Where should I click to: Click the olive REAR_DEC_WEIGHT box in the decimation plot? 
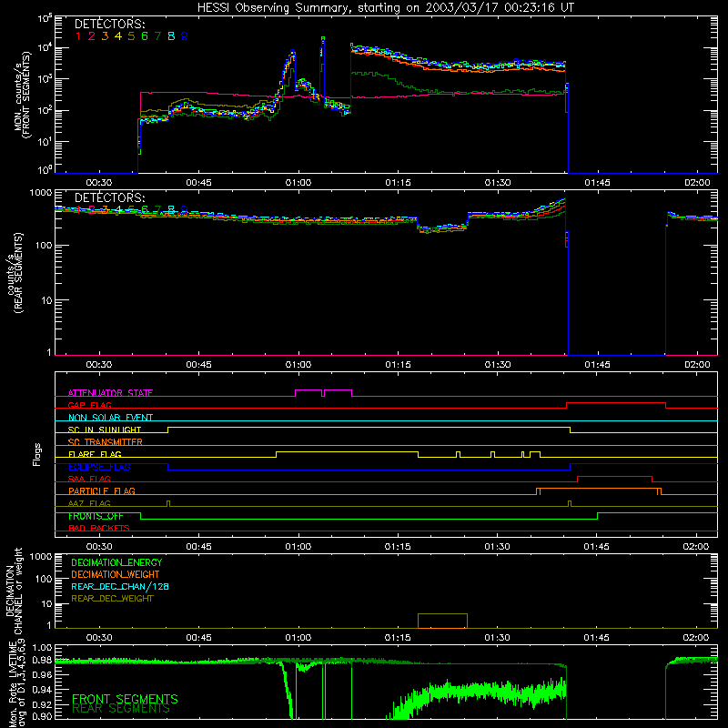pos(442,621)
